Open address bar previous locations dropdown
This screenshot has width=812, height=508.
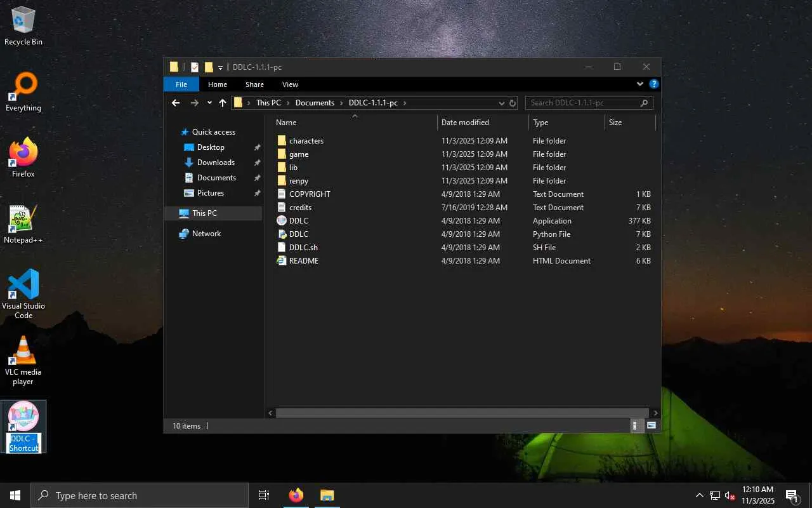pyautogui.click(x=501, y=103)
